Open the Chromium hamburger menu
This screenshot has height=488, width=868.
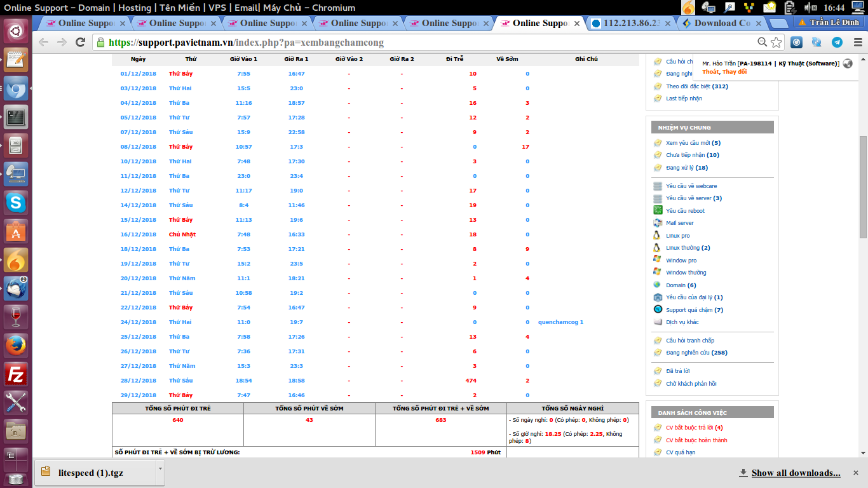[858, 43]
